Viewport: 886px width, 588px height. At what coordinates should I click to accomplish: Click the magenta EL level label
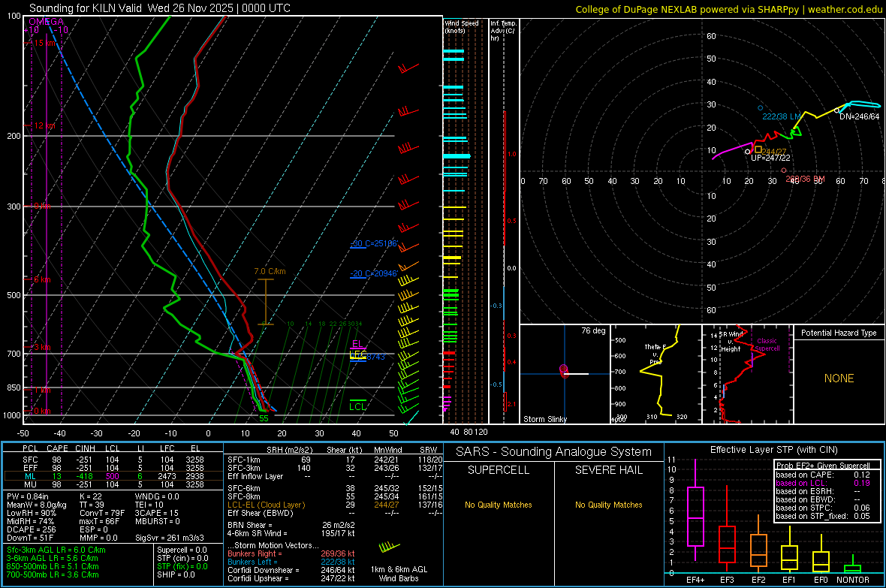(357, 344)
